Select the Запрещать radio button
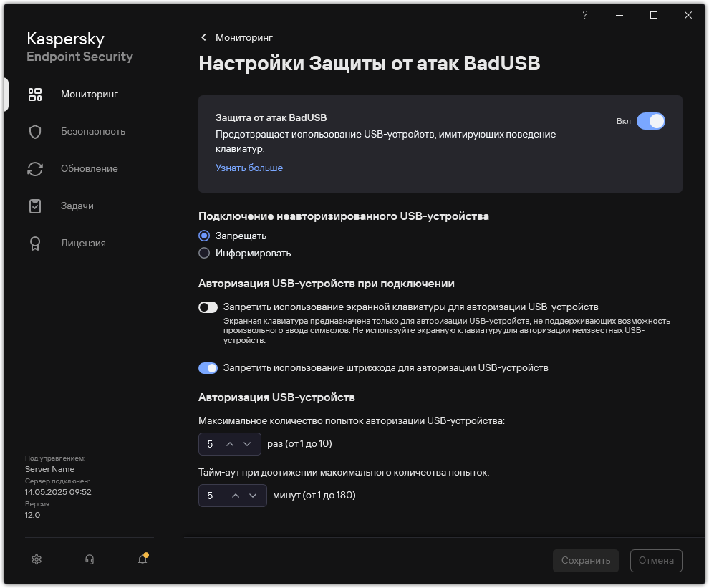This screenshot has height=588, width=709. click(x=204, y=236)
